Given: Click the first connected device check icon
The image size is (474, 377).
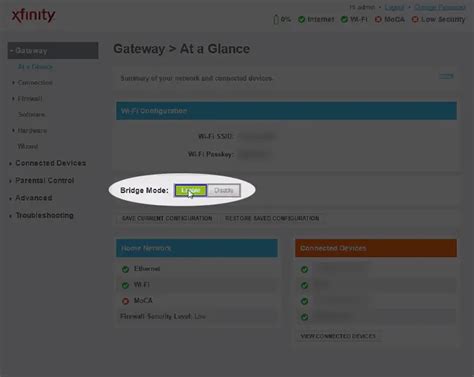Looking at the screenshot, I should 304,269.
